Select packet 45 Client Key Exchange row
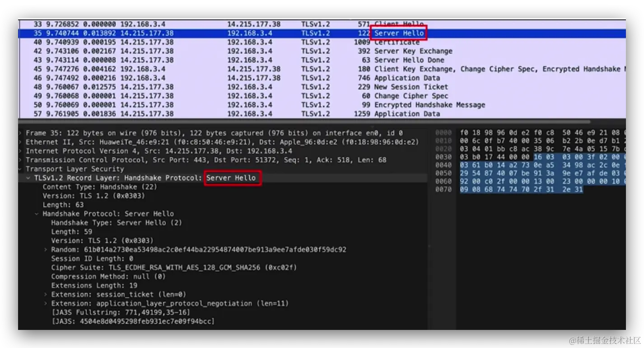This screenshot has width=644, height=348. [x=322, y=69]
